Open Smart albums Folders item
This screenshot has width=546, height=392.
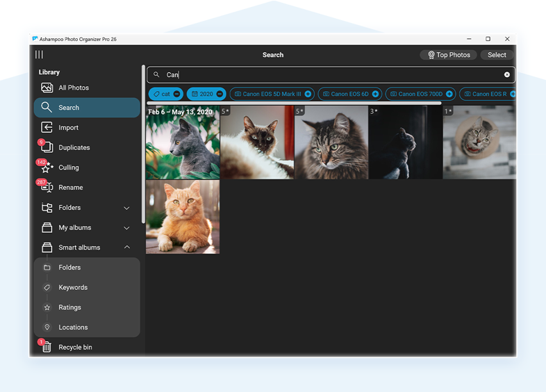coord(87,268)
